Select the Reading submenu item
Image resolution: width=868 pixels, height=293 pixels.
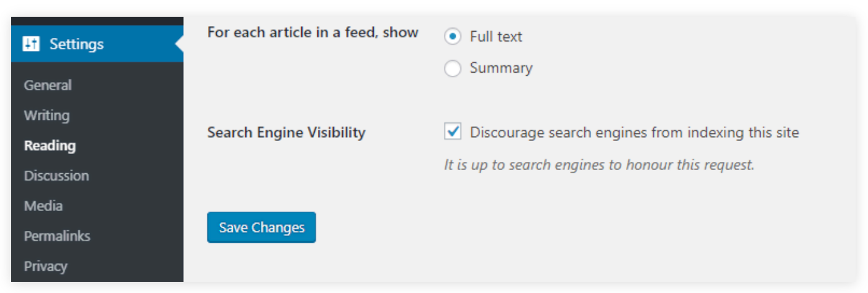tap(50, 146)
